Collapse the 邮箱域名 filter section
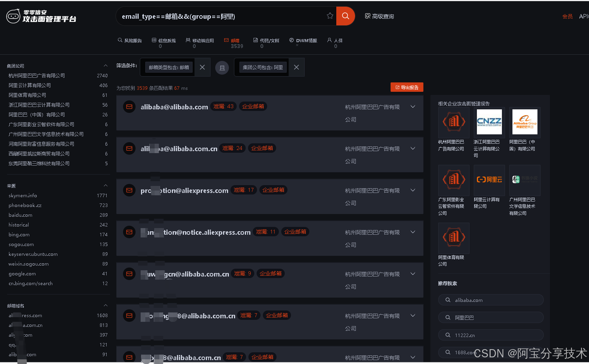This screenshot has width=589, height=364. pos(105,305)
